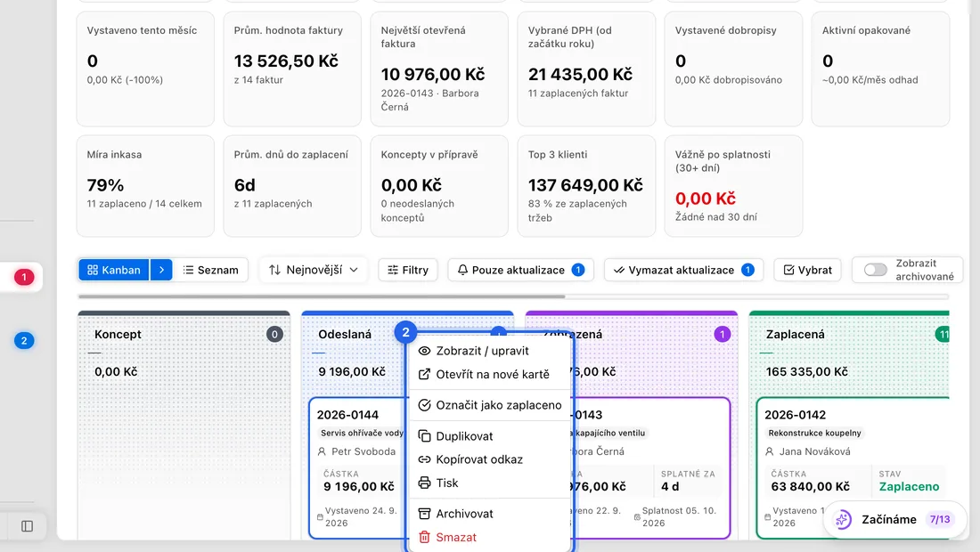
Task: Click client name Jana Nováková
Action: [x=814, y=451]
